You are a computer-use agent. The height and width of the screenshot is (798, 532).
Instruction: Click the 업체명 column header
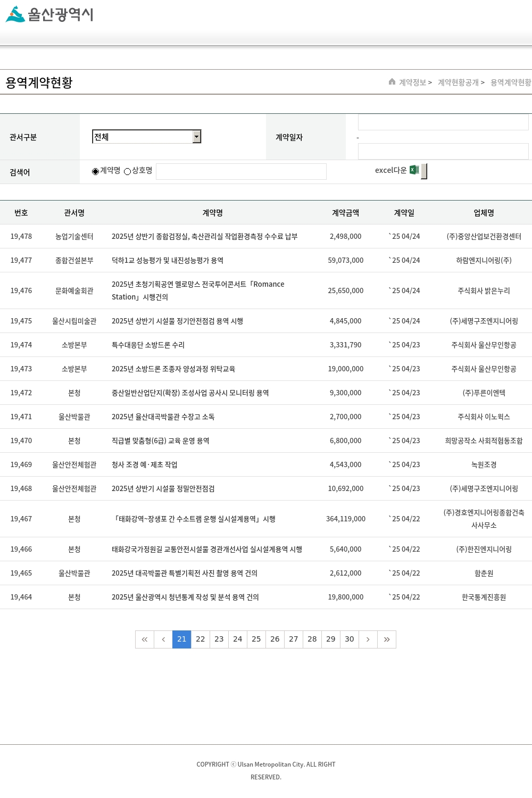coord(484,213)
